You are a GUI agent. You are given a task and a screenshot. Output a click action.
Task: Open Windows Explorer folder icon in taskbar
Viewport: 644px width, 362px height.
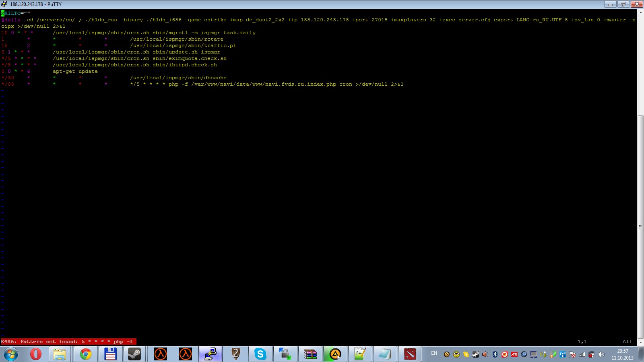tap(60, 354)
